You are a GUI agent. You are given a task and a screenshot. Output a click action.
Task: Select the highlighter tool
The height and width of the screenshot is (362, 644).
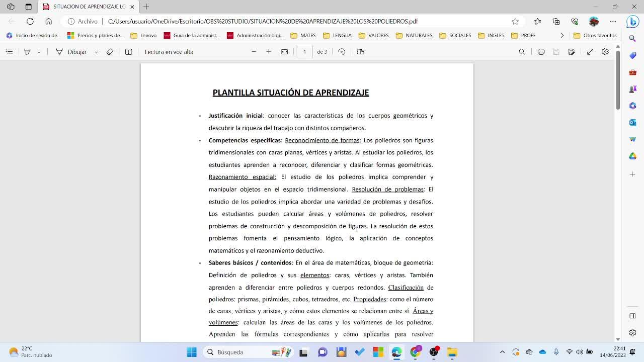tap(28, 52)
